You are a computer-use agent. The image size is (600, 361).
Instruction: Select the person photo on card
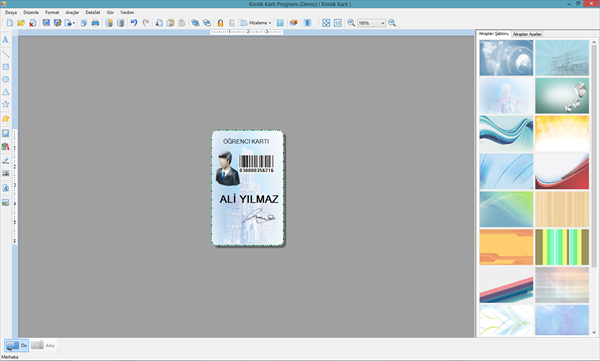click(227, 168)
